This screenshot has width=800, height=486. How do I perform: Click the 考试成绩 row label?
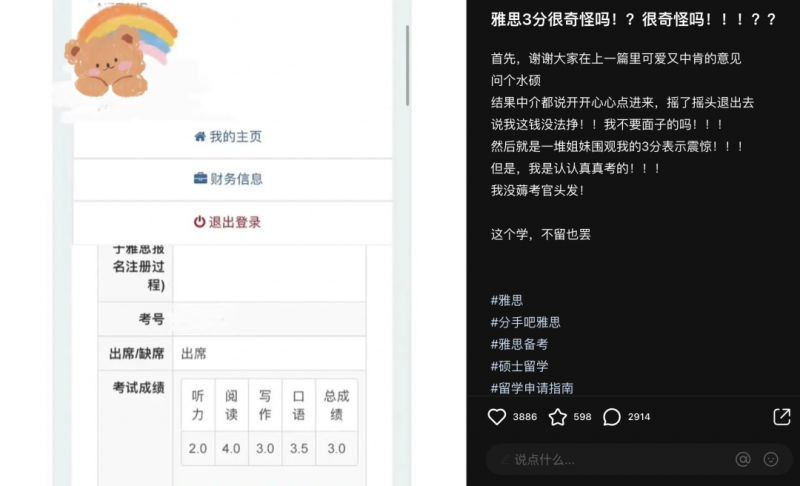(138, 388)
